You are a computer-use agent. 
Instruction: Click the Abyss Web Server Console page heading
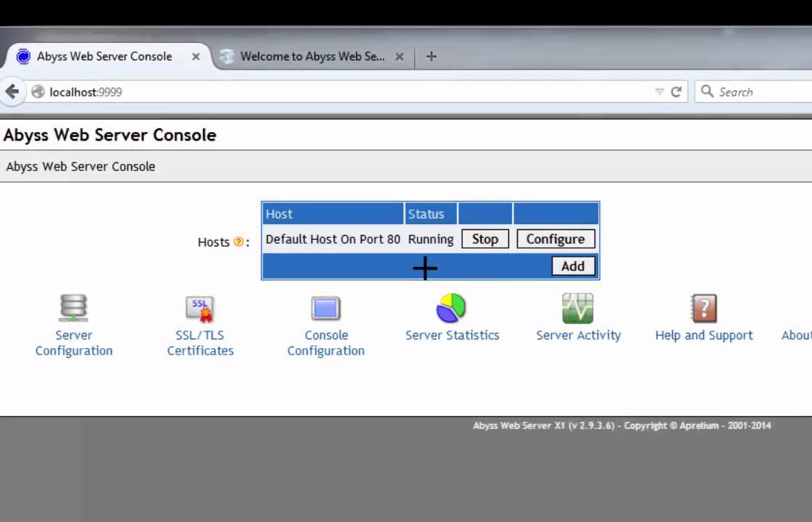coord(109,135)
